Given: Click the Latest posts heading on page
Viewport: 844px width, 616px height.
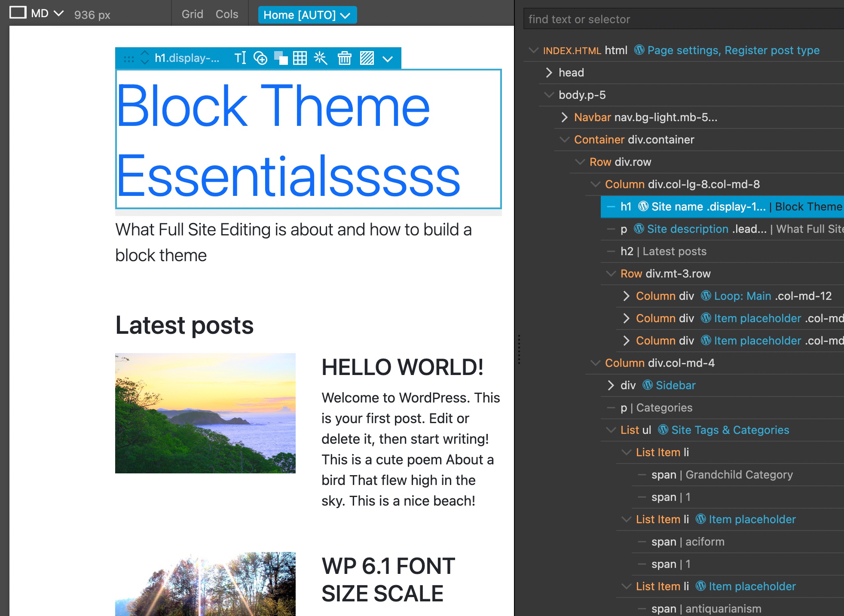Looking at the screenshot, I should (x=184, y=325).
